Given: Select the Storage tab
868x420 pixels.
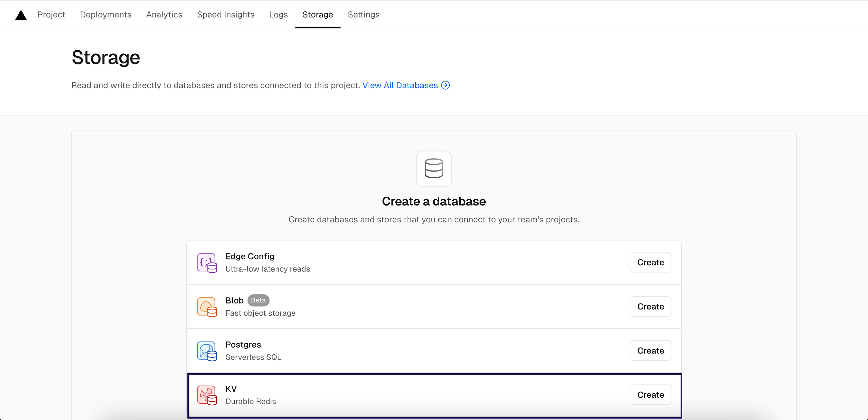Looking at the screenshot, I should click(317, 14).
